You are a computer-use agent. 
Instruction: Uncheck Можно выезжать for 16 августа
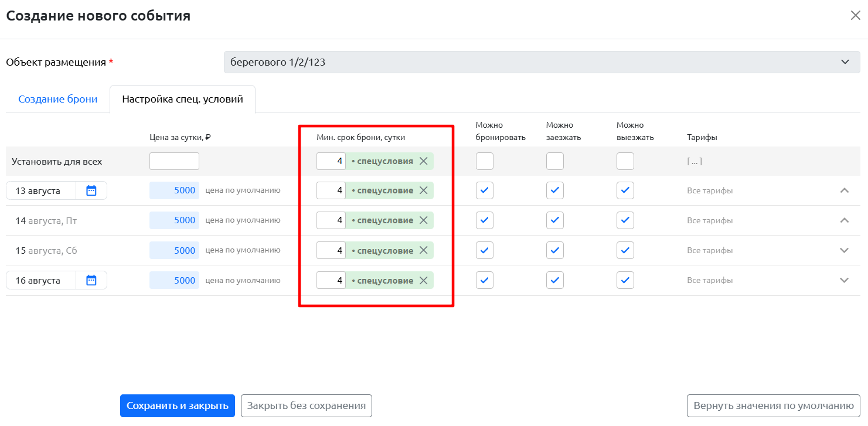pos(625,280)
